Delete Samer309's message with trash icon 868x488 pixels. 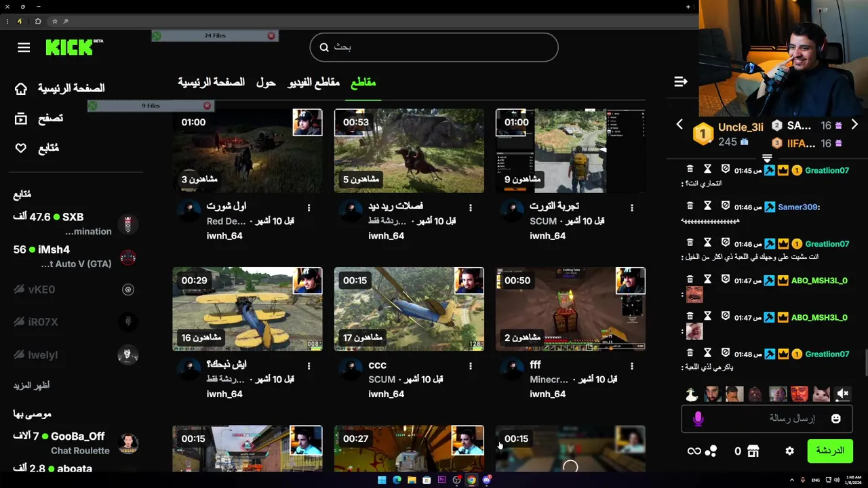[690, 205]
